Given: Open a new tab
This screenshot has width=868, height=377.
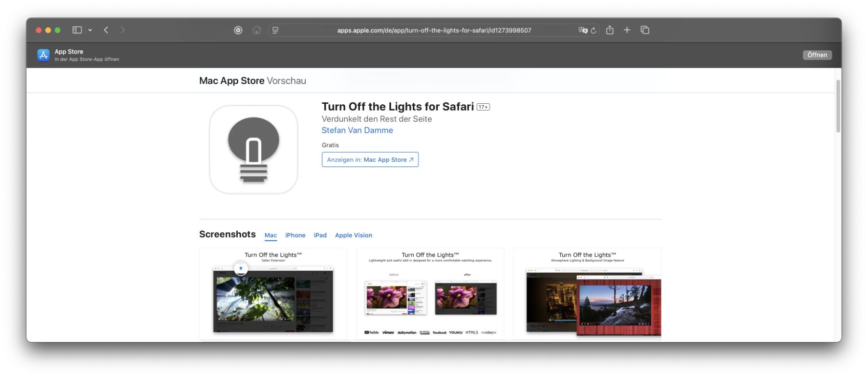Looking at the screenshot, I should pyautogui.click(x=627, y=30).
